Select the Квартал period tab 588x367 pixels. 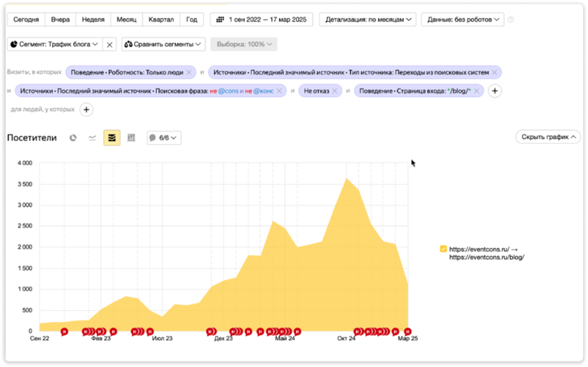pyautogui.click(x=161, y=19)
